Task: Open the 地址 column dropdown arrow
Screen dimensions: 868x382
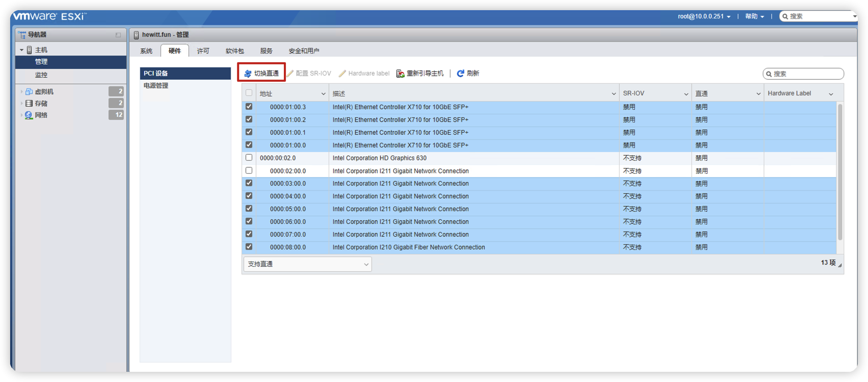Action: [323, 94]
